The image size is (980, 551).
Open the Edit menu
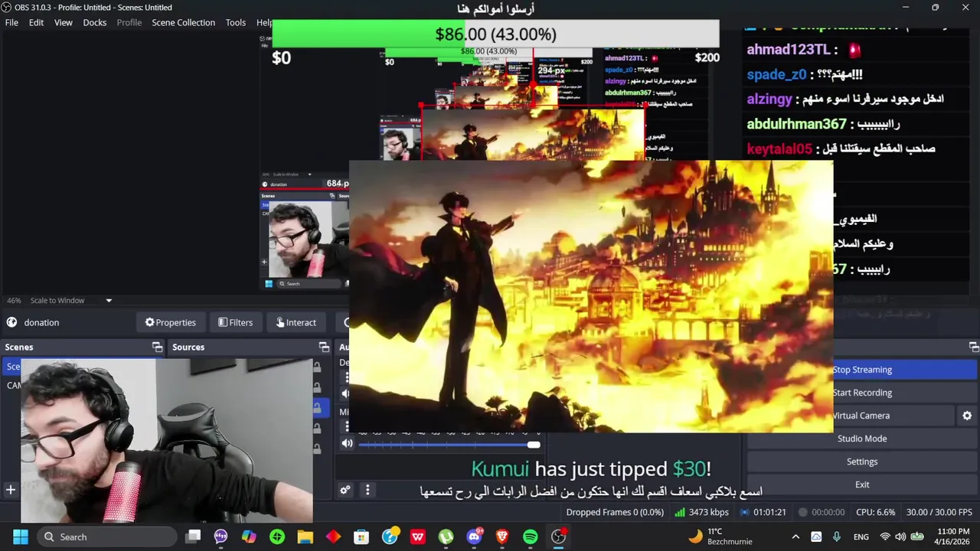click(x=36, y=22)
